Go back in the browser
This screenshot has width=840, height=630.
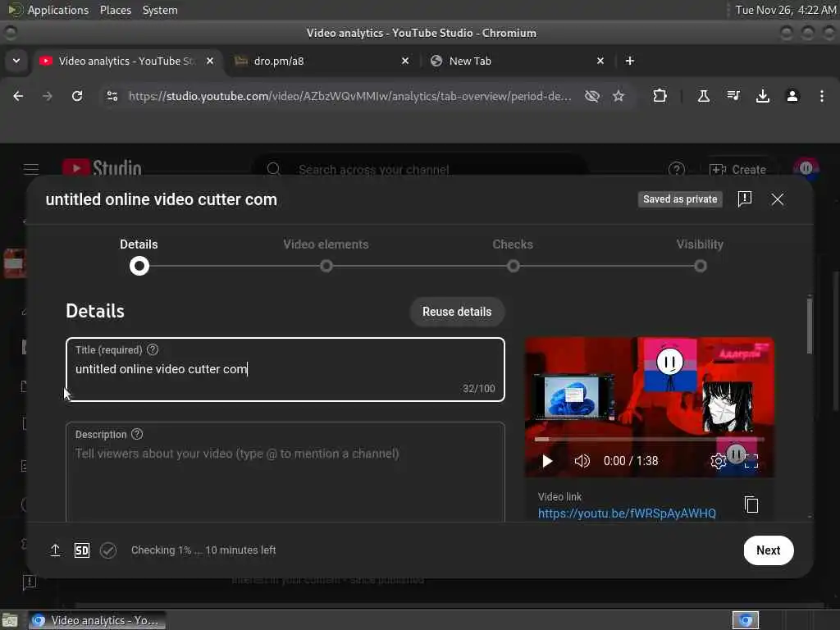[x=18, y=96]
